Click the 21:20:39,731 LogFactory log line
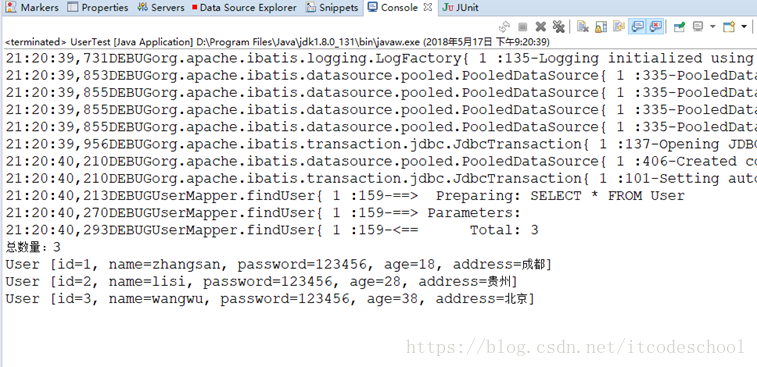The width and height of the screenshot is (757, 367). pyautogui.click(x=380, y=58)
